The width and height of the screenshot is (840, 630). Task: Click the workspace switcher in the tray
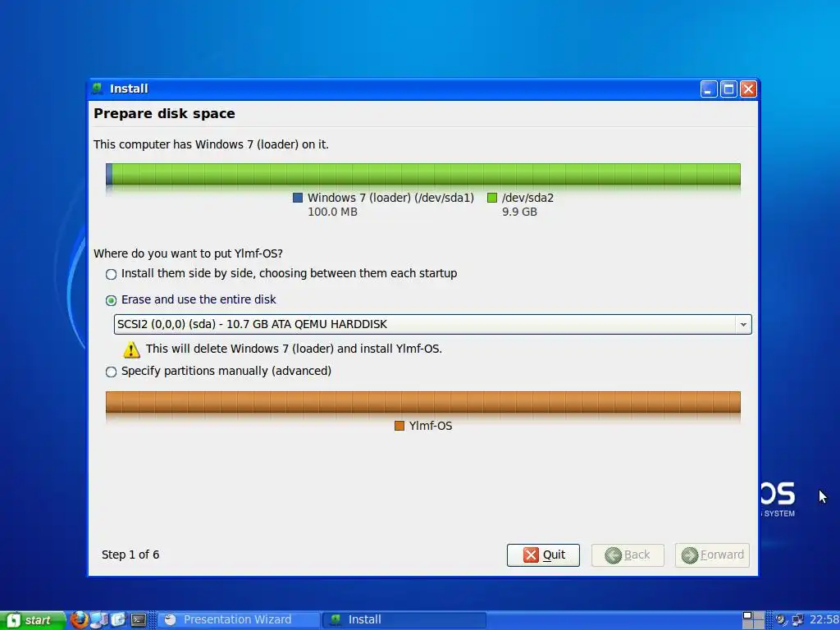click(x=753, y=620)
